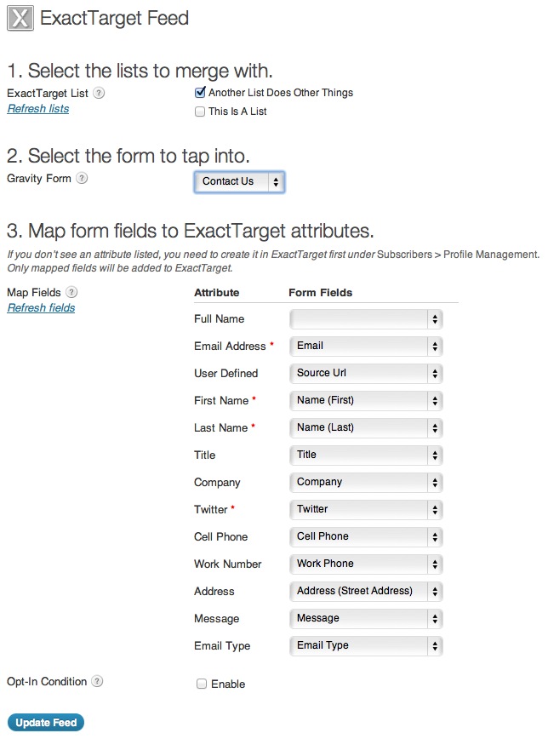The height and width of the screenshot is (756, 548).
Task: Open help tooltip beside Map Fields
Action: pyautogui.click(x=71, y=292)
